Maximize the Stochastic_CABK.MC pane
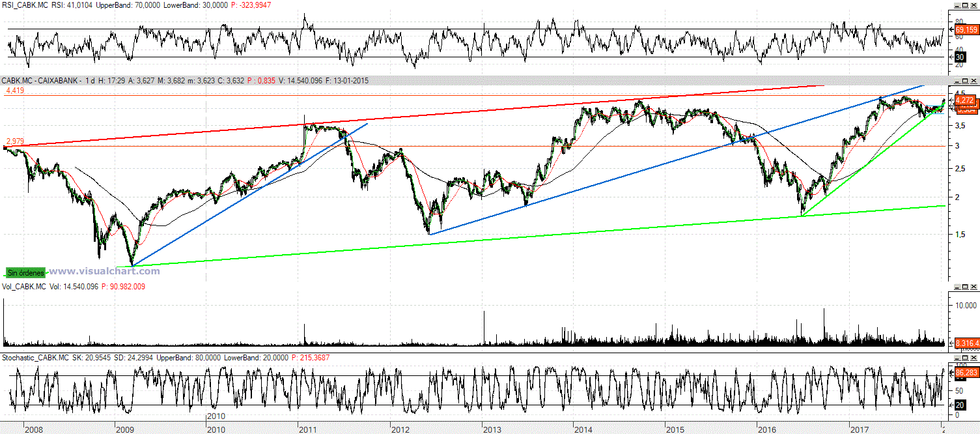Viewport: 980px width, 434px height. (964, 358)
